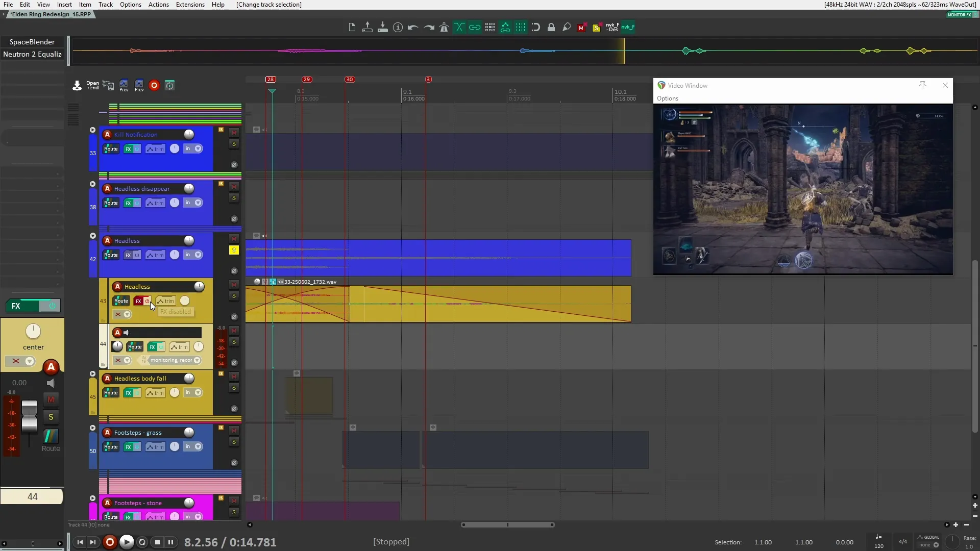Click the FX button in the left mixer panel
Screen dimensions: 980x551
point(16,306)
